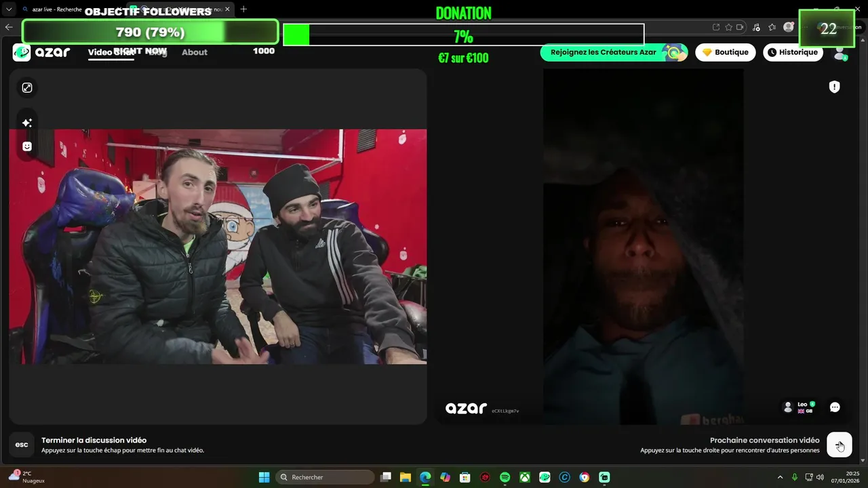Open Xbox app from taskbar
868x488 pixels.
click(525, 477)
